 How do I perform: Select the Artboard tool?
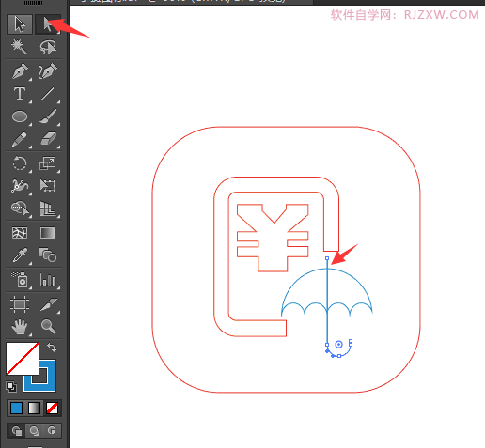point(20,304)
